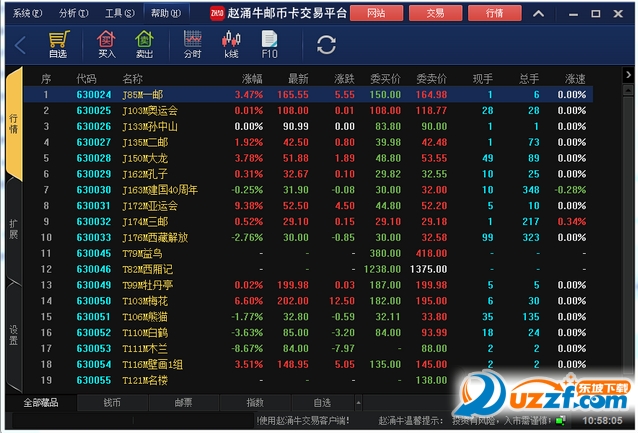The width and height of the screenshot is (638, 433).
Task: Select stock code 630024
Action: tap(94, 94)
